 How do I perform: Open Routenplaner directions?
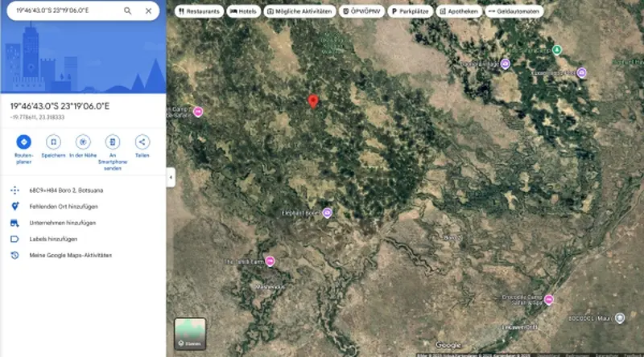coord(24,142)
